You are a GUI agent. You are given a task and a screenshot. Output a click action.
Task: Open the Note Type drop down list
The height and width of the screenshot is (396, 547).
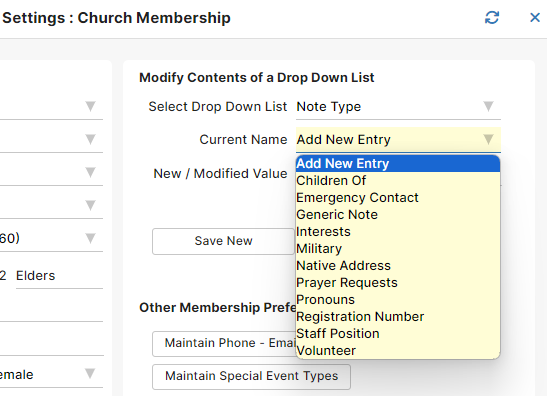pos(398,107)
